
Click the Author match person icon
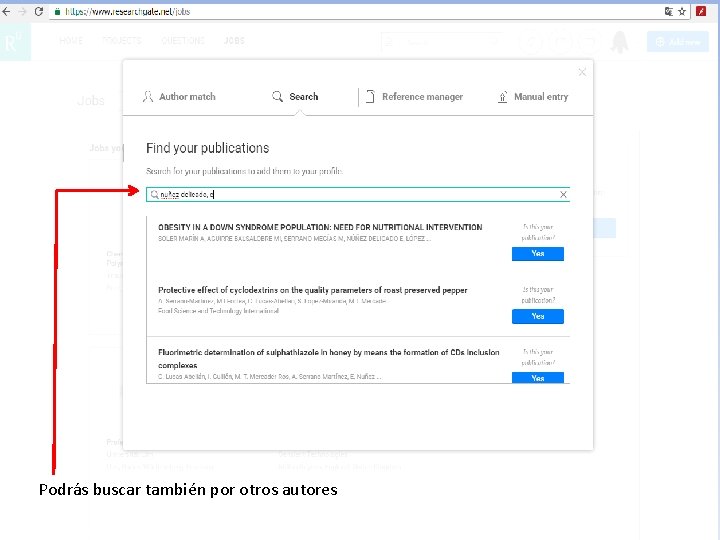(147, 97)
